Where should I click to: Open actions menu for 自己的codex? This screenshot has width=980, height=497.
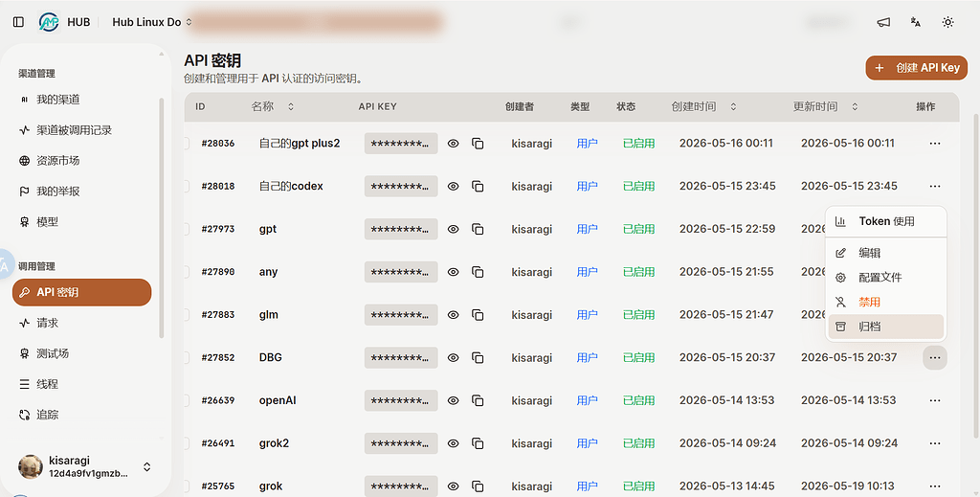(935, 187)
